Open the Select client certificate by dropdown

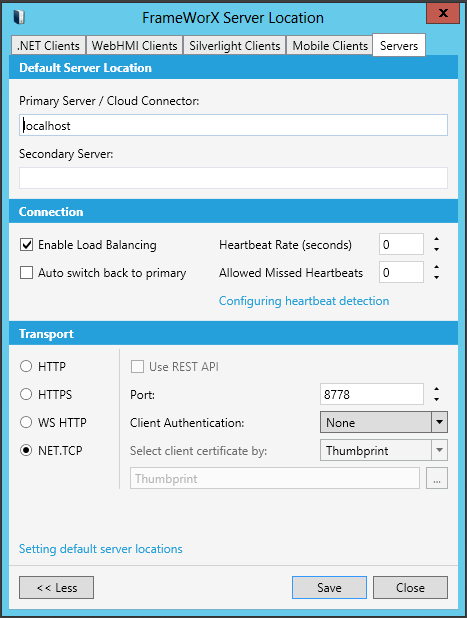pos(384,450)
